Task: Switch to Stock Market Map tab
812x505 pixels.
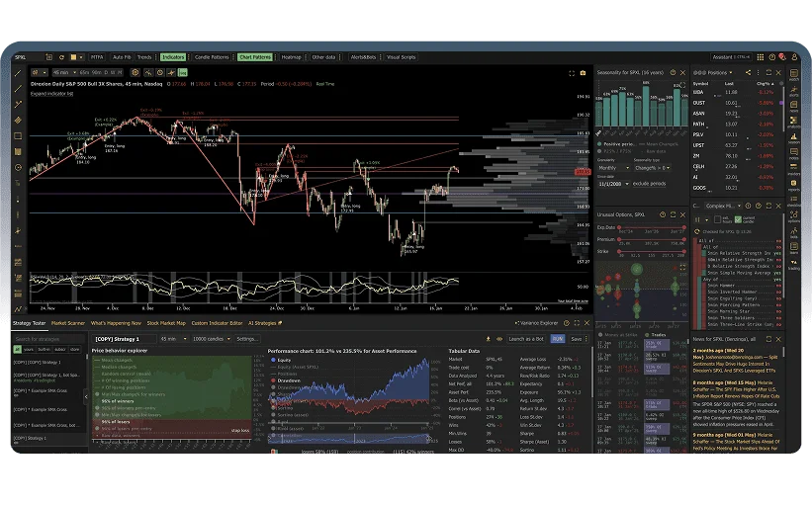Action: (x=166, y=323)
